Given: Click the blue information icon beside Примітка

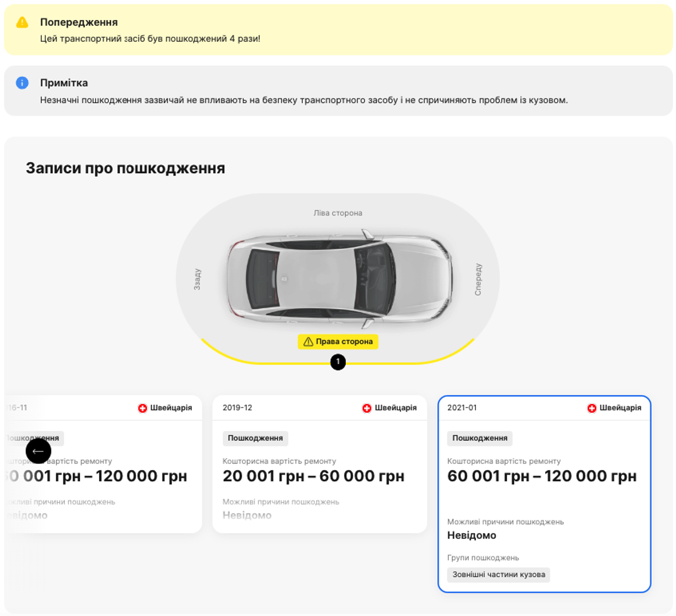Looking at the screenshot, I should [22, 82].
